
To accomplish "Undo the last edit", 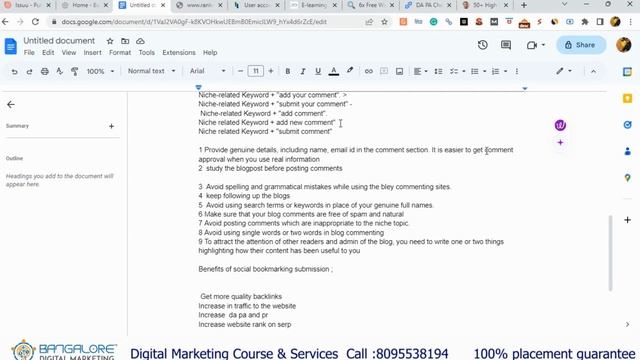I will pos(14,71).
